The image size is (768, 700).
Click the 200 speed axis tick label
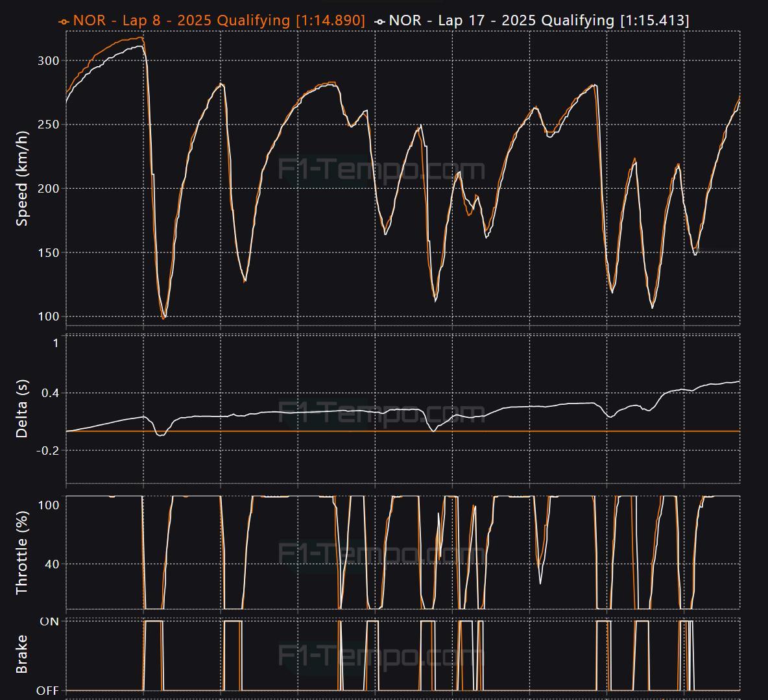[49, 189]
